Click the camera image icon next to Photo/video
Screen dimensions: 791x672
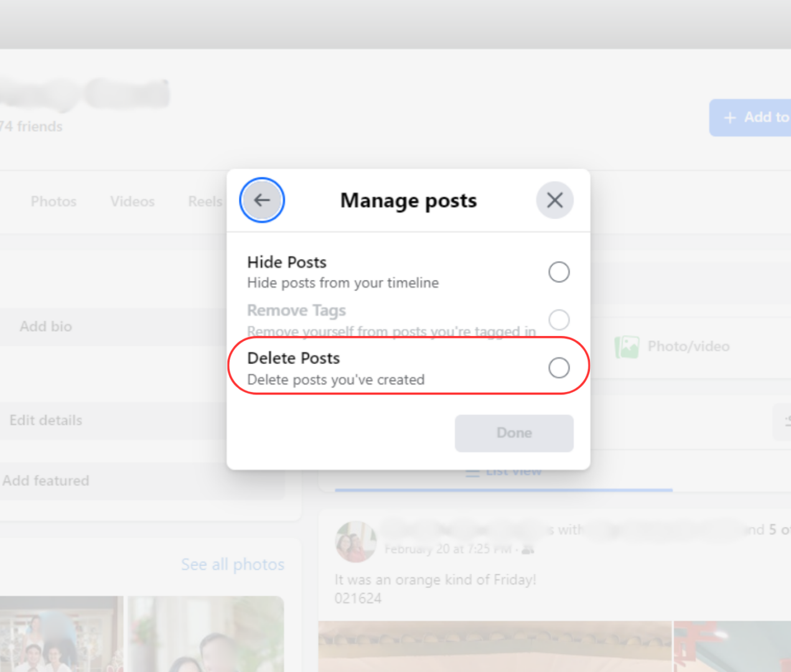(x=627, y=346)
